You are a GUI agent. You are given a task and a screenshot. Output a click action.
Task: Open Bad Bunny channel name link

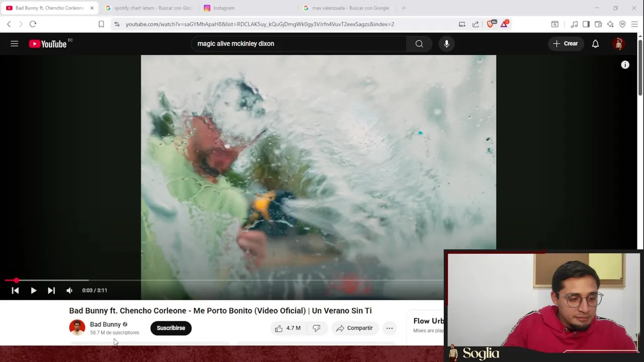105,324
